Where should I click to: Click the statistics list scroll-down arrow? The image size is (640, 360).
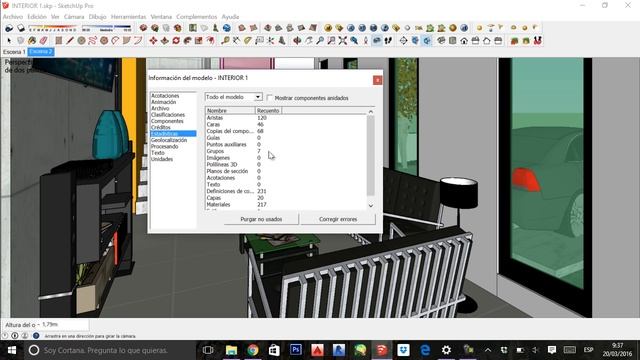pyautogui.click(x=371, y=206)
